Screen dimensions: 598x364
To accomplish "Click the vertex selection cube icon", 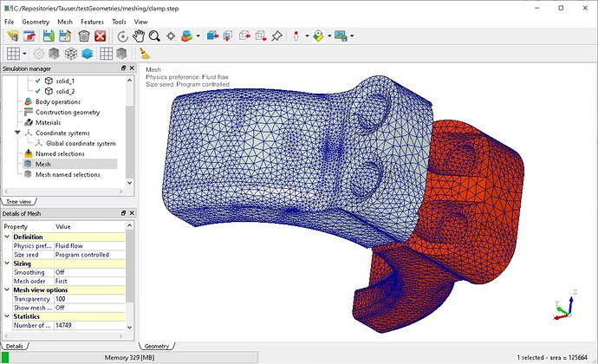I will pyautogui.click(x=261, y=36).
